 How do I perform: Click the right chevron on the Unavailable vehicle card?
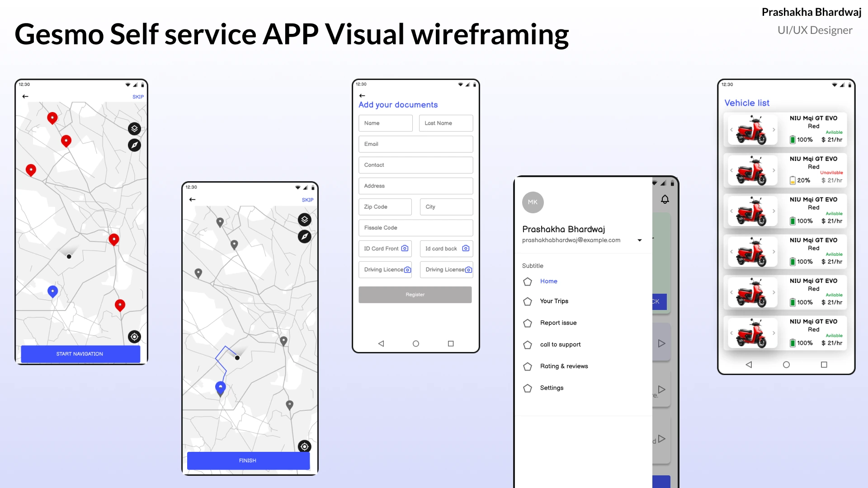click(774, 170)
